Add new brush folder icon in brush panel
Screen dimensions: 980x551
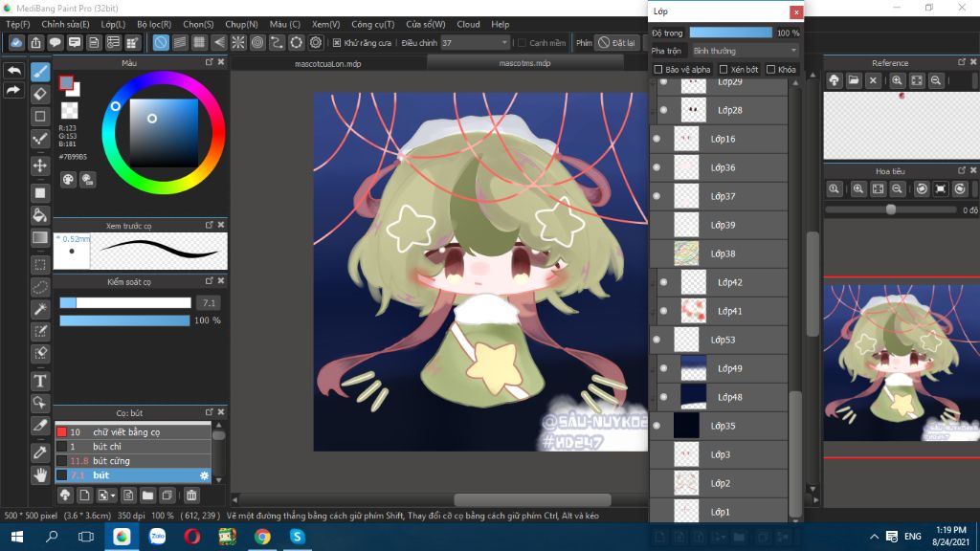[147, 496]
